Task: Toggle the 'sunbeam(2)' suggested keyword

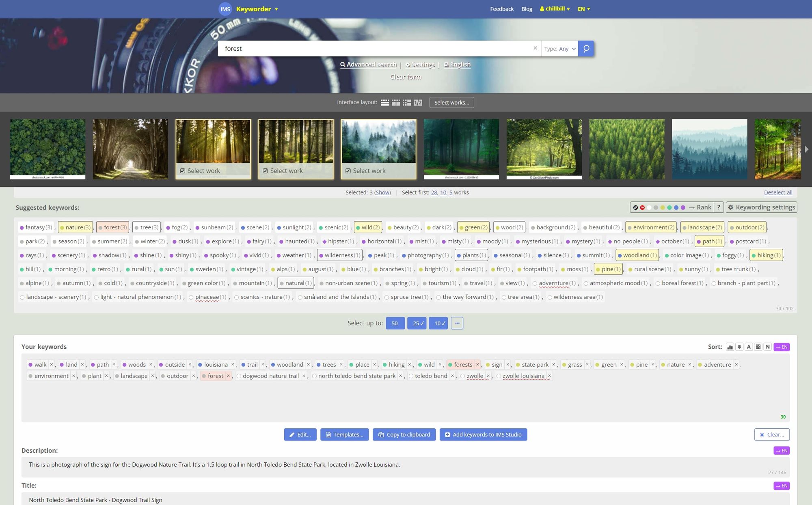Action: [x=214, y=227]
